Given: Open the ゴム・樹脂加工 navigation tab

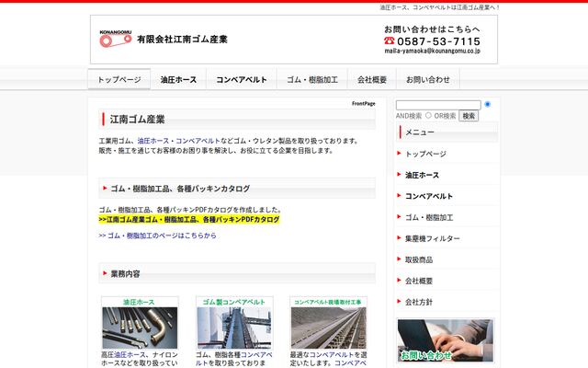Looking at the screenshot, I should click(x=312, y=79).
